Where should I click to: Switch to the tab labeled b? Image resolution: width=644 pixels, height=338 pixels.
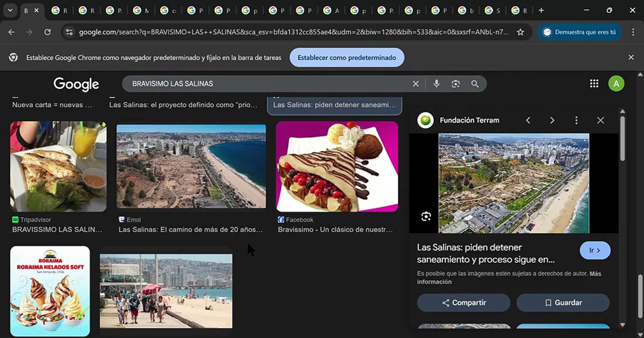pyautogui.click(x=467, y=10)
